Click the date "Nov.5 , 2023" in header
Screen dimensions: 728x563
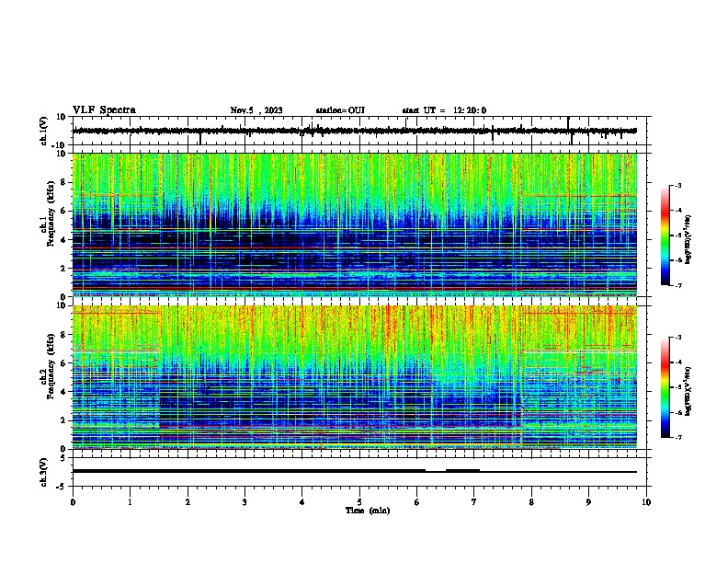pos(256,110)
